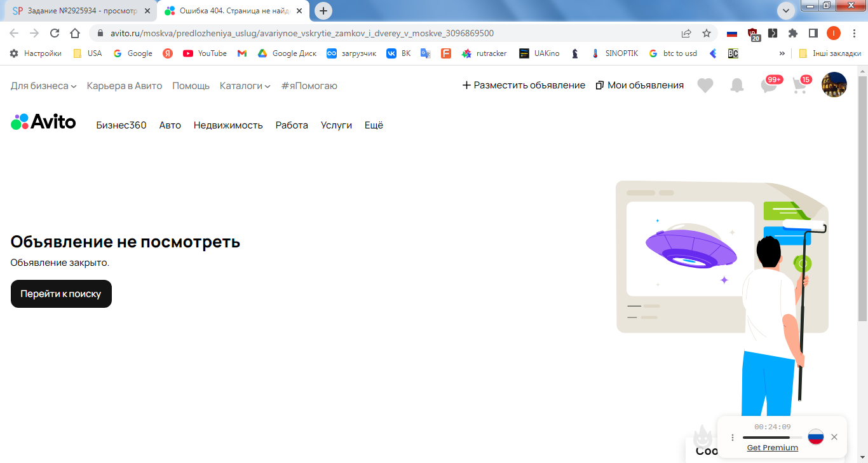The height and width of the screenshot is (463, 868).
Task: Open Мои объявления link
Action: click(640, 85)
